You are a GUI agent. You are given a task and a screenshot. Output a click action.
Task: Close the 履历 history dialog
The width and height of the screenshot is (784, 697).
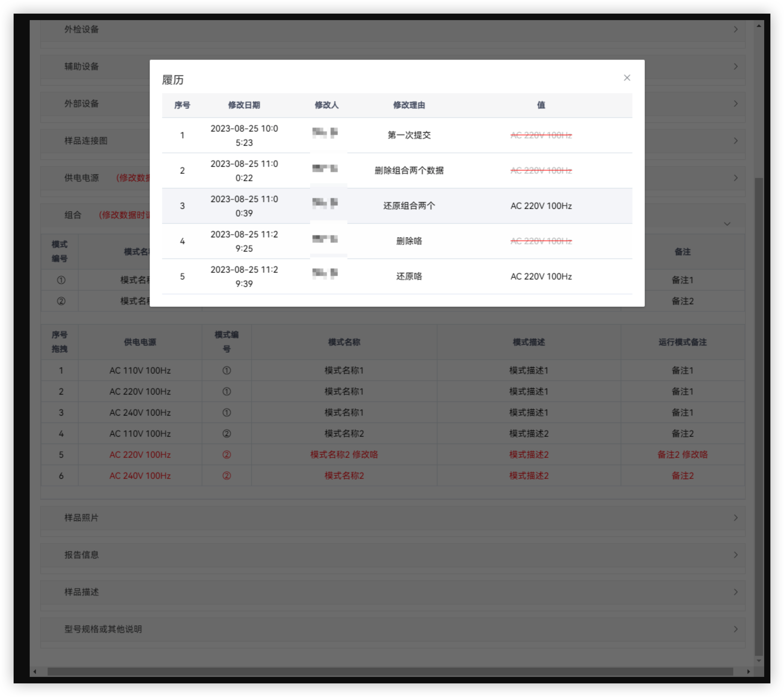[627, 78]
